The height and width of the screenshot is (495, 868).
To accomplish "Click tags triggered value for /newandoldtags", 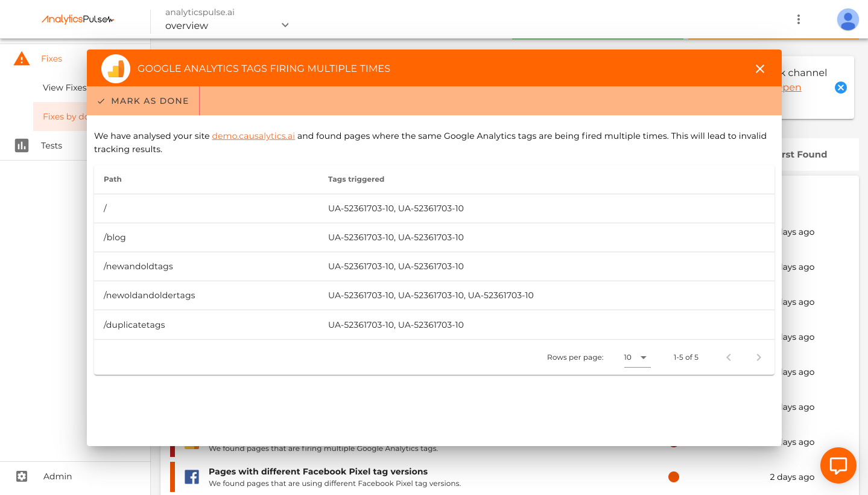I will point(396,266).
